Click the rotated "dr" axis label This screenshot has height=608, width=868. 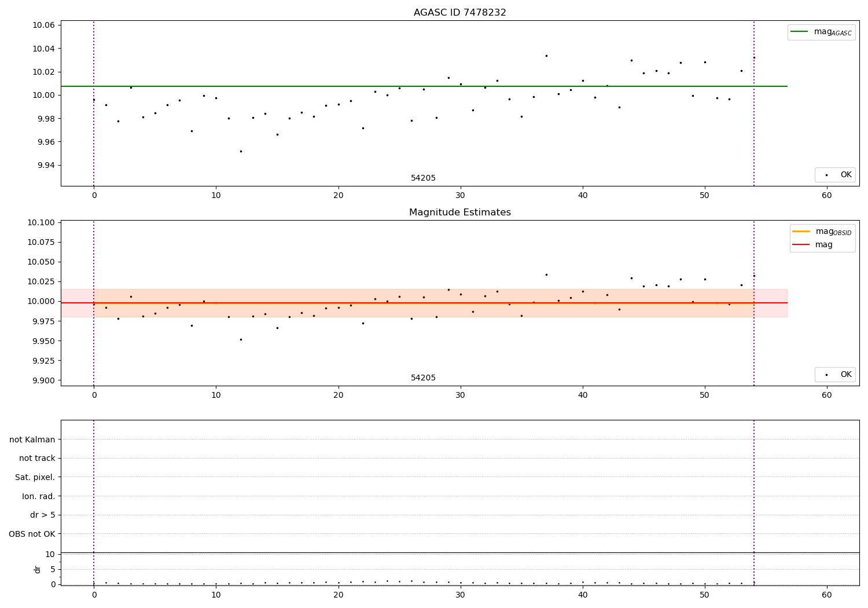coord(38,569)
